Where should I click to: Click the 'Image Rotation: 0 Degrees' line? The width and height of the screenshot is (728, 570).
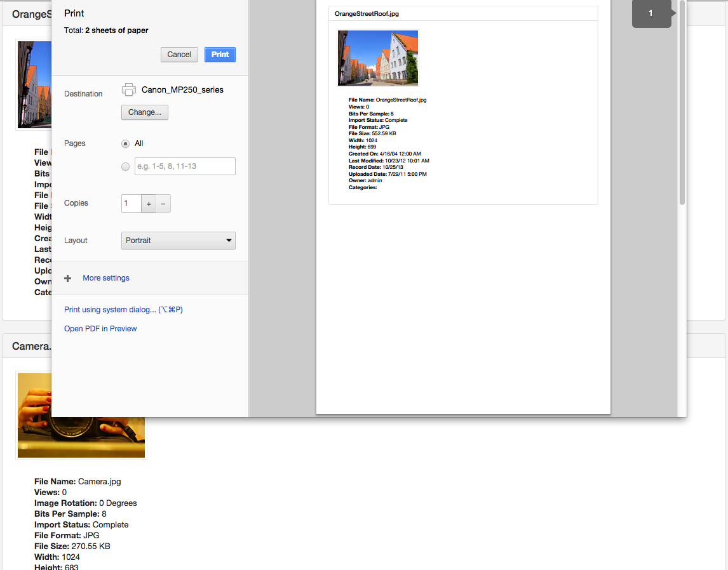[85, 503]
